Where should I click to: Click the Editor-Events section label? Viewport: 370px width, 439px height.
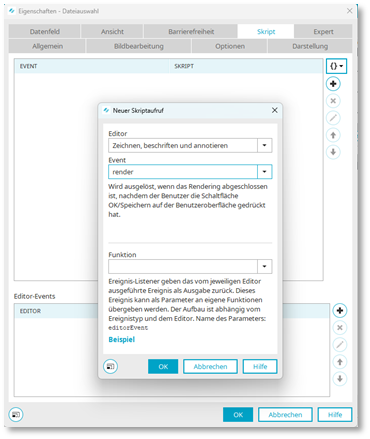(34, 296)
